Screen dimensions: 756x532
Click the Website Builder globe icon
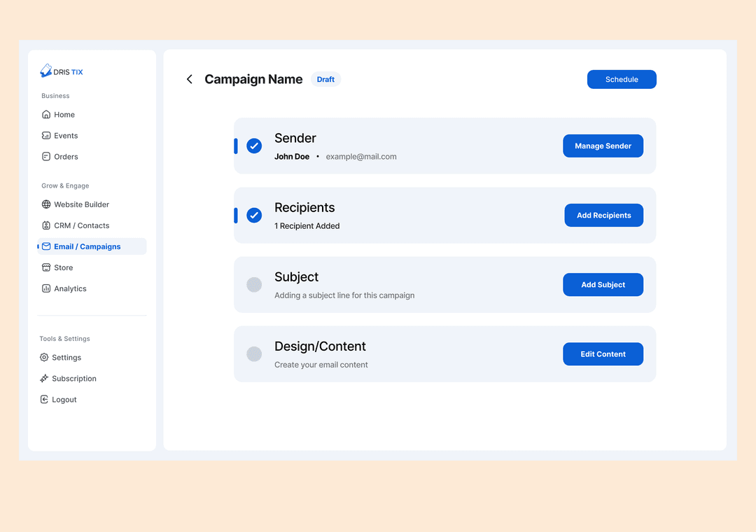click(46, 204)
